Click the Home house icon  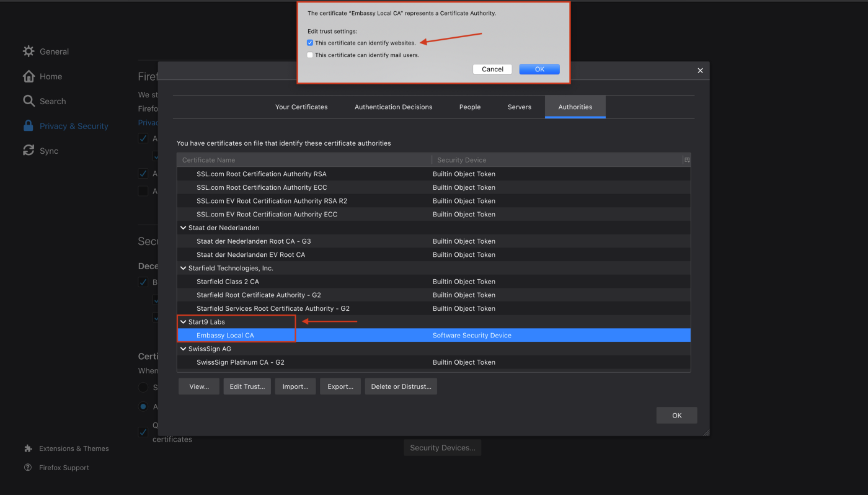tap(29, 76)
